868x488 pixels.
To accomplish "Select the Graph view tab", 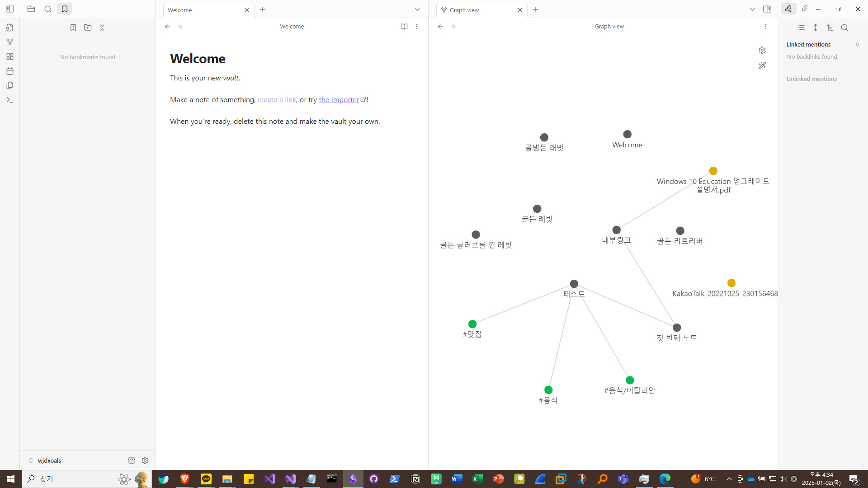I will click(475, 10).
